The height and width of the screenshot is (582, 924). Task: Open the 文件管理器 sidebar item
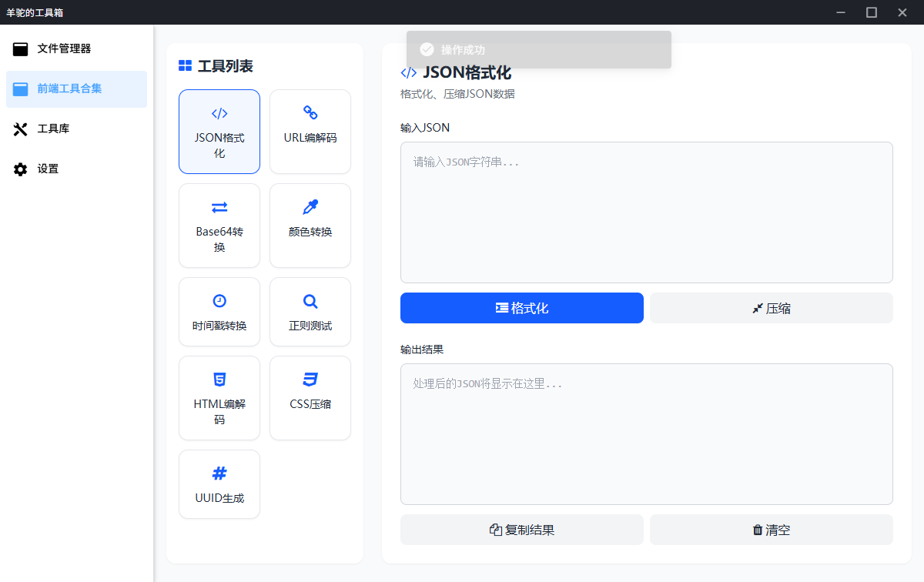click(x=76, y=49)
